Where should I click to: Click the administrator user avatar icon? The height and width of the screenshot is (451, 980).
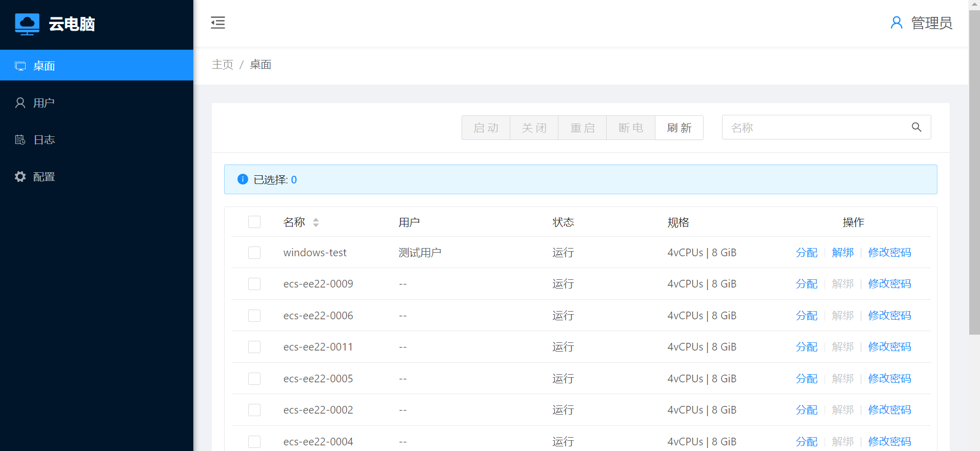pyautogui.click(x=896, y=23)
